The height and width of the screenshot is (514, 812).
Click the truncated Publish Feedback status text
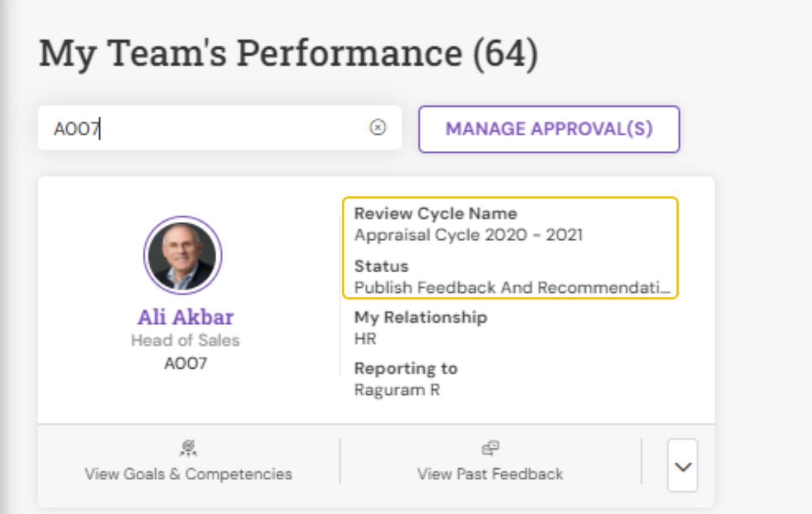511,288
